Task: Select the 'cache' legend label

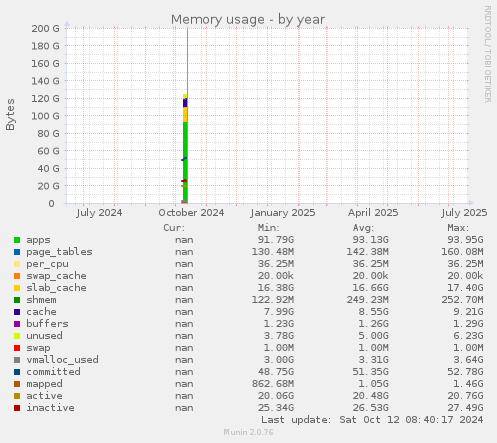Action: (x=41, y=312)
